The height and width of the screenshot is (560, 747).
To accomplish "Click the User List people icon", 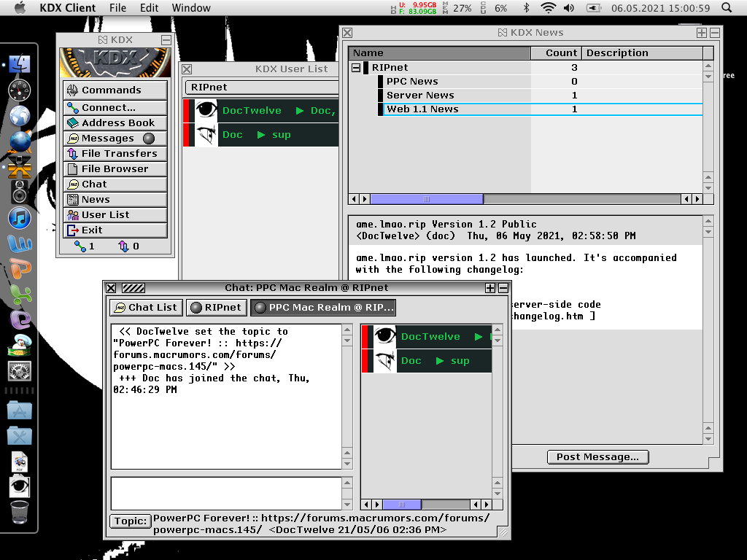I will tap(72, 215).
